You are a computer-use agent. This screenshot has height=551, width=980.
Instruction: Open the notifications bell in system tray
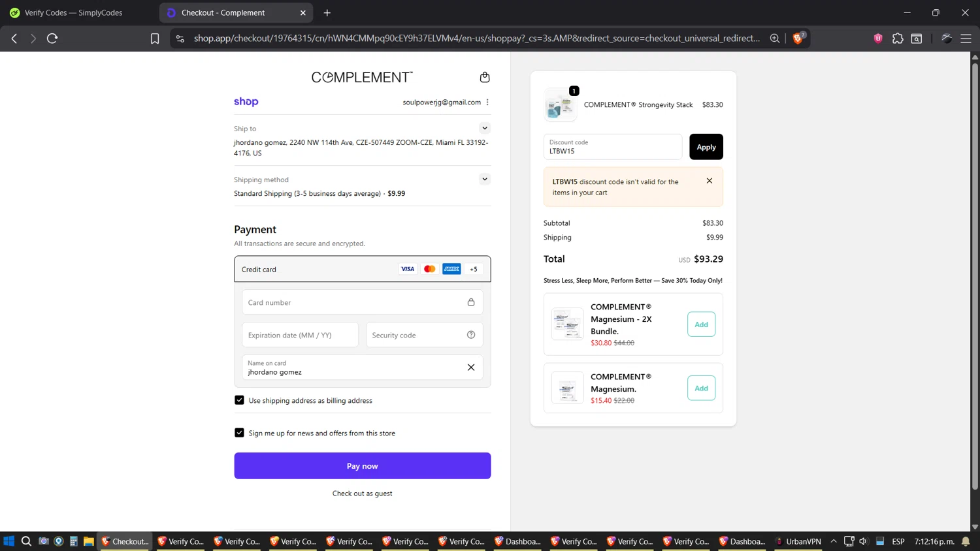pyautogui.click(x=966, y=541)
